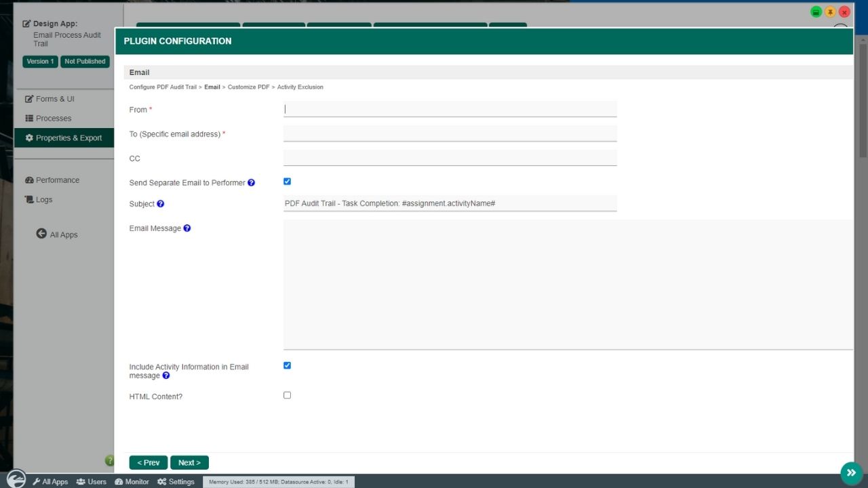Click the green icon at top right
The height and width of the screenshot is (488, 868).
(816, 12)
